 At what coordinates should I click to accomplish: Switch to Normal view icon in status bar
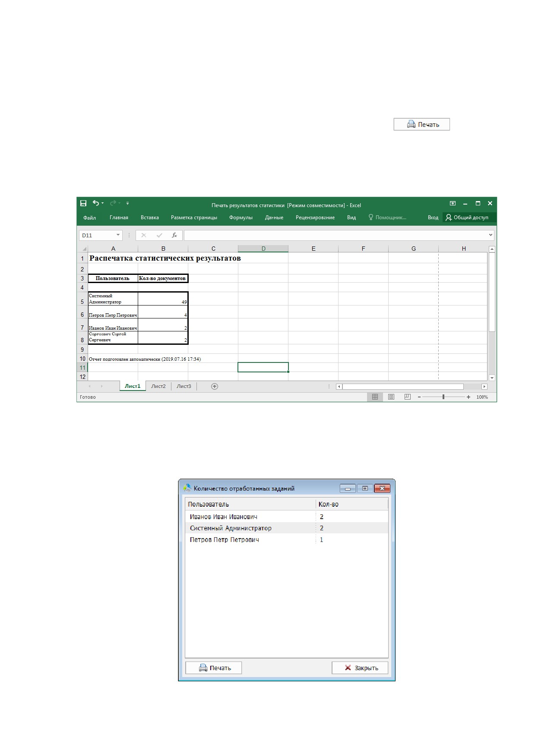(375, 397)
